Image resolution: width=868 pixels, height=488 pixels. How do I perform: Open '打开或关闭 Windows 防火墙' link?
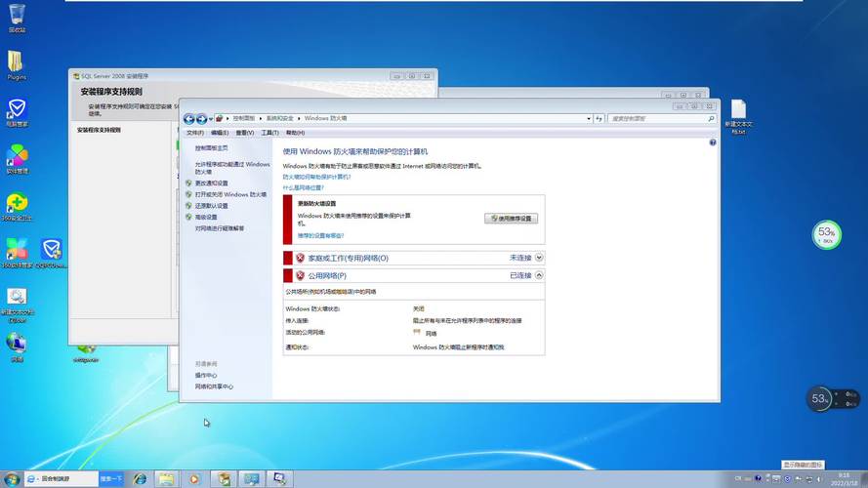tap(230, 195)
